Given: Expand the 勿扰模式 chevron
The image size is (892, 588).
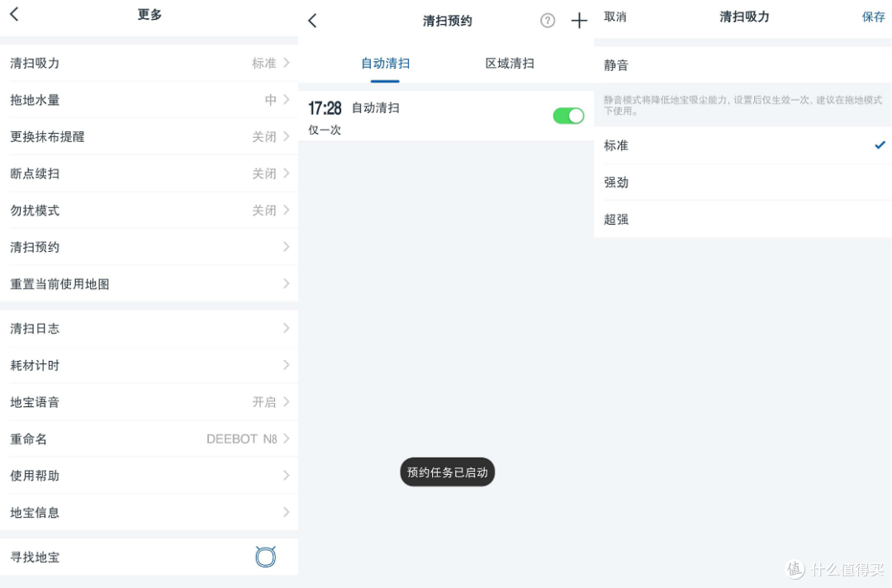Looking at the screenshot, I should click(x=287, y=211).
